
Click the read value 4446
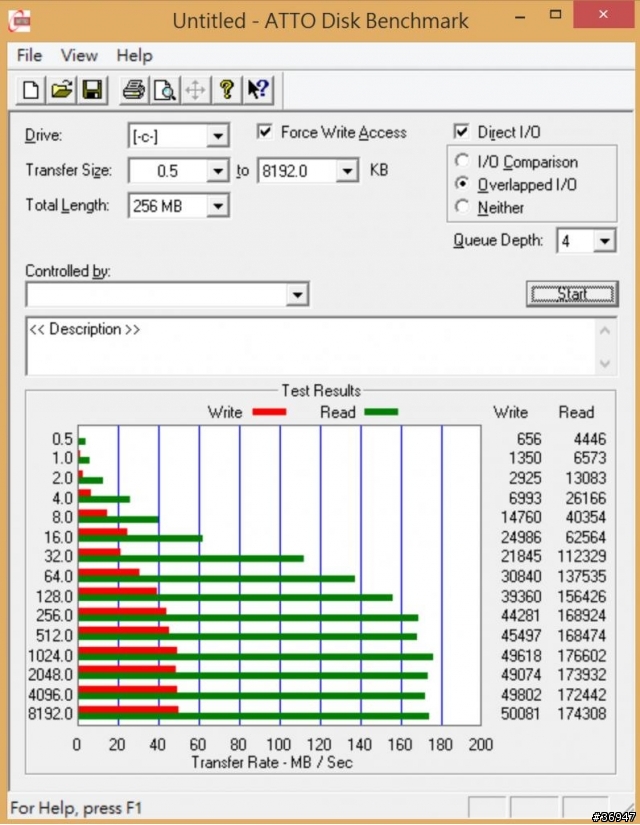click(590, 439)
